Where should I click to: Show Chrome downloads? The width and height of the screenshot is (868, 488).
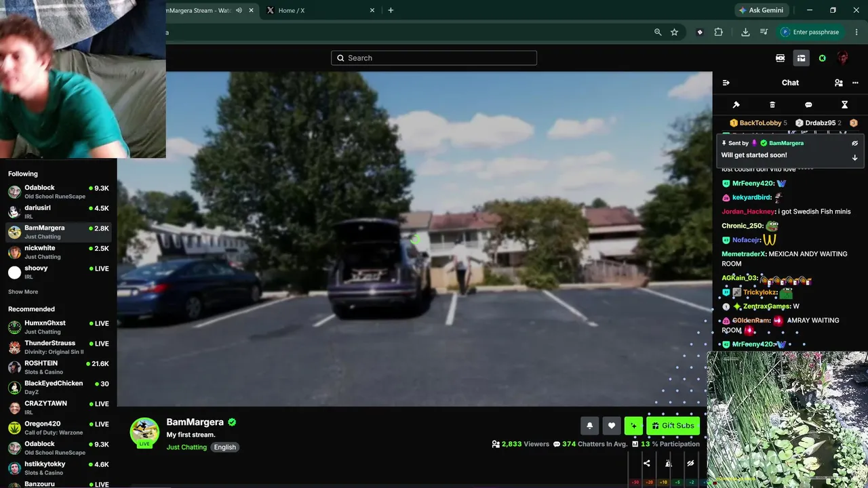click(x=745, y=32)
